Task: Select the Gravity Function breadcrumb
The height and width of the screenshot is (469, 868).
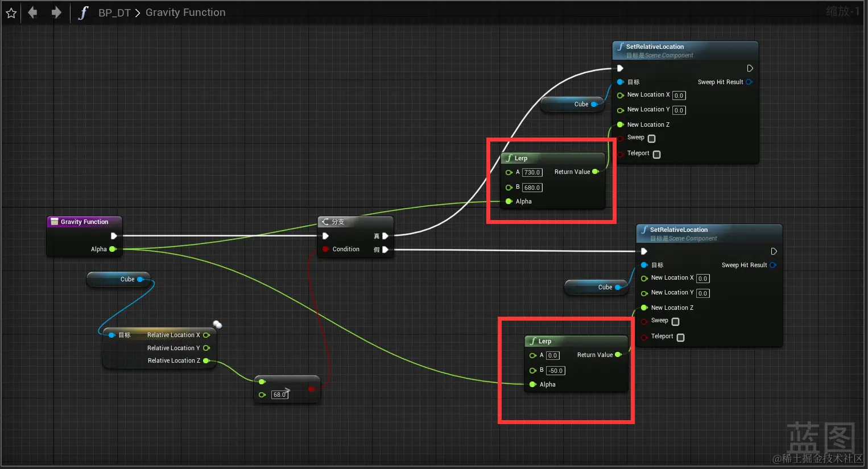Action: [x=185, y=13]
